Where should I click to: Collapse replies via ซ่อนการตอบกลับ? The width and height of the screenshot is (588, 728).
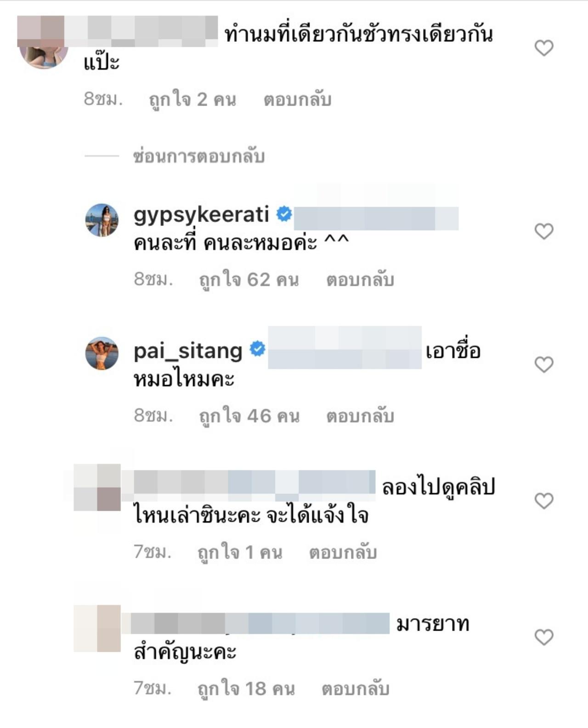[x=199, y=156]
